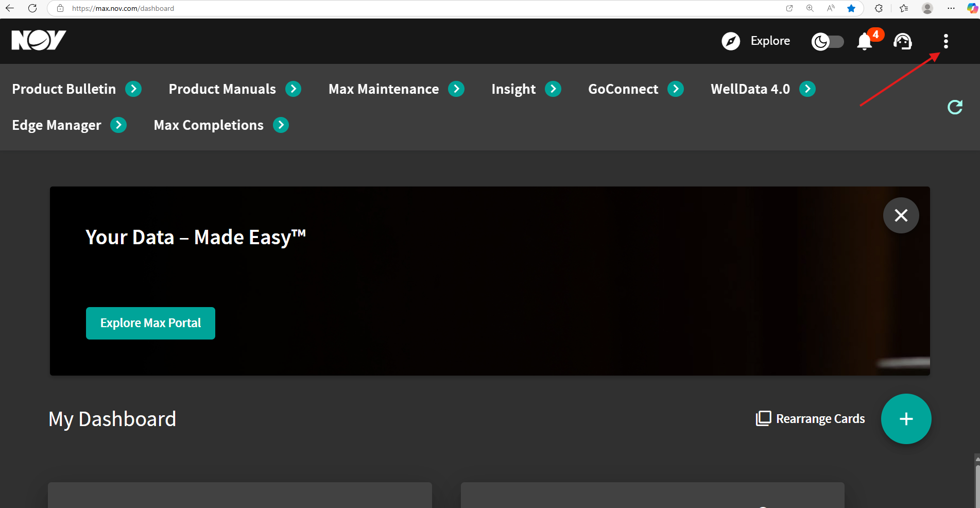Go back in the browser

[x=10, y=8]
